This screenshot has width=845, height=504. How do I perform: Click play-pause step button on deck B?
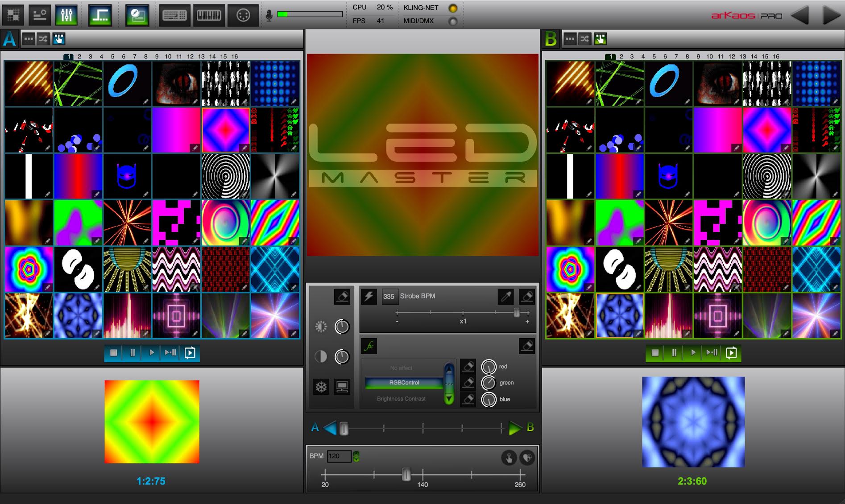click(x=712, y=353)
